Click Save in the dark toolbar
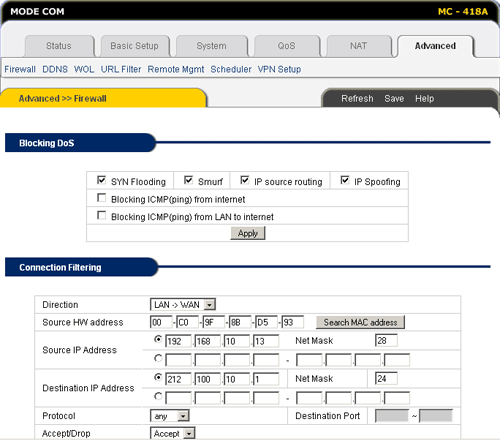 pos(394,99)
